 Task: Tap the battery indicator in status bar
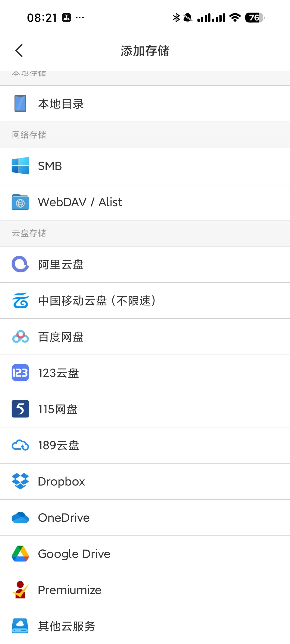[254, 18]
